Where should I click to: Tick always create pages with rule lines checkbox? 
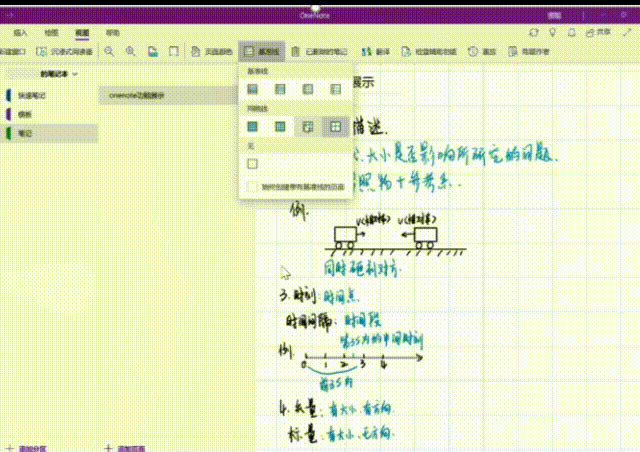coord(252,187)
